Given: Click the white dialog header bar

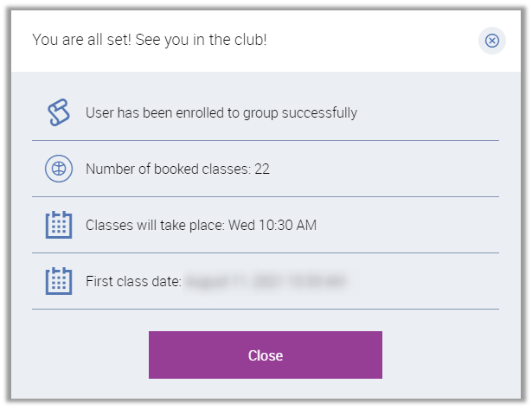Looking at the screenshot, I should pyautogui.click(x=363, y=41).
